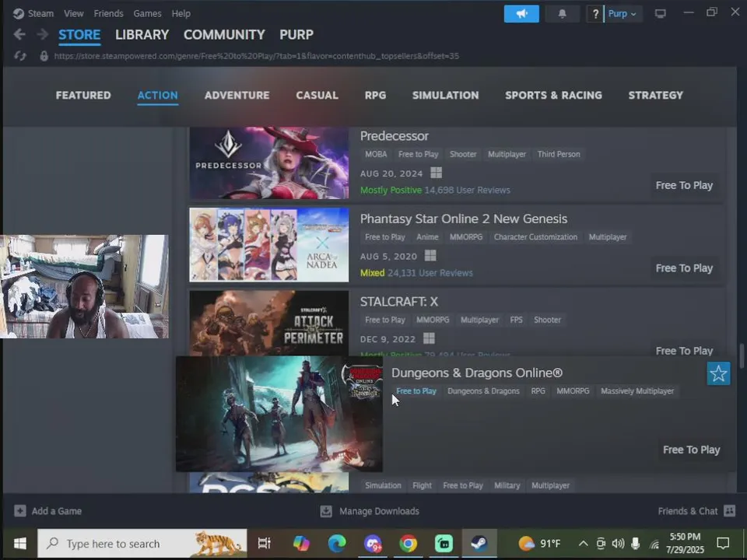Open Google Chrome from taskbar
This screenshot has height=560, width=747.
click(x=409, y=544)
